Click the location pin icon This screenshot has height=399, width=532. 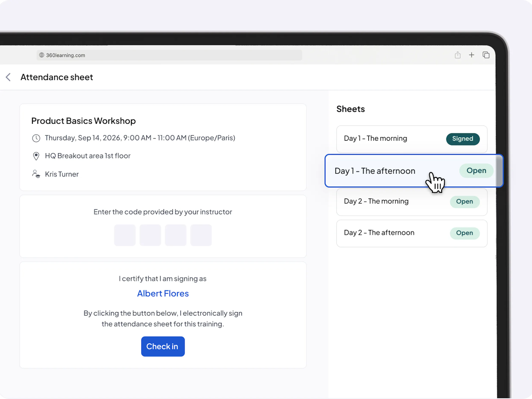coord(36,156)
